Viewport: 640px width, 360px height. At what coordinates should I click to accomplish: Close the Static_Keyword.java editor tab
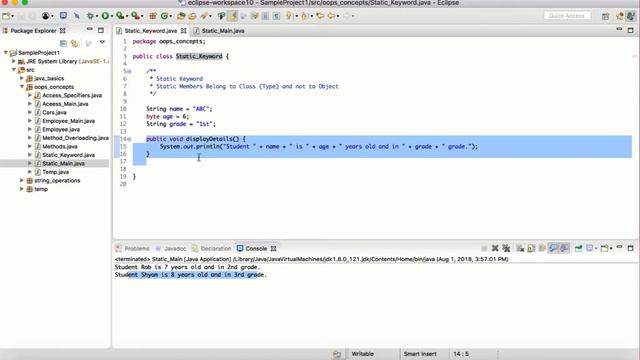184,31
